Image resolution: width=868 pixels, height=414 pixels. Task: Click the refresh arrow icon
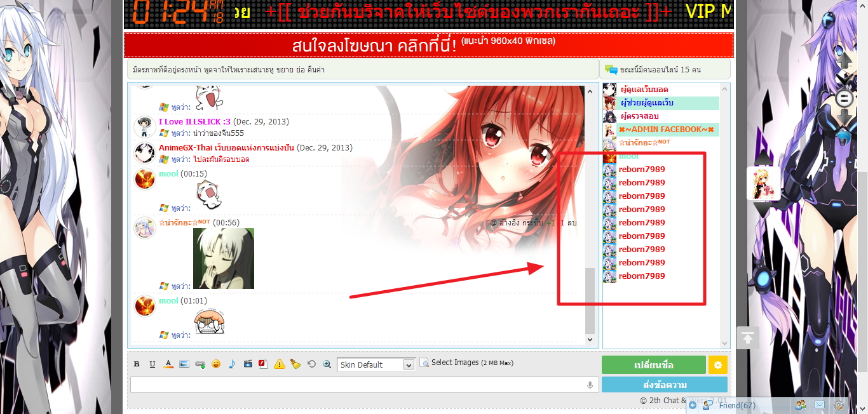[311, 364]
